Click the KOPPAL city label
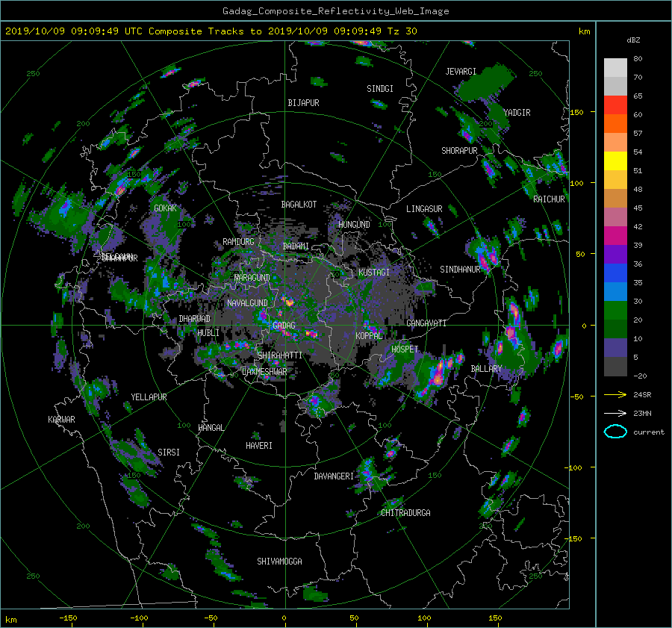Image resolution: width=672 pixels, height=628 pixels. pyautogui.click(x=369, y=335)
